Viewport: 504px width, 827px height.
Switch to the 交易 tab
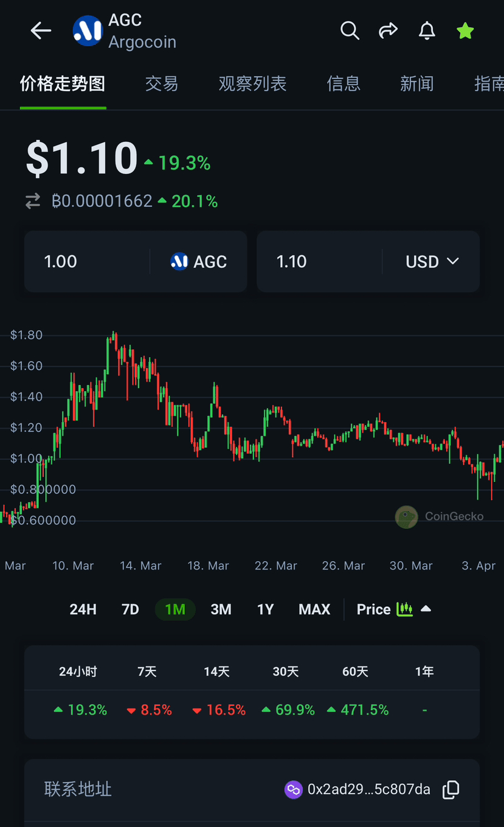coord(162,83)
